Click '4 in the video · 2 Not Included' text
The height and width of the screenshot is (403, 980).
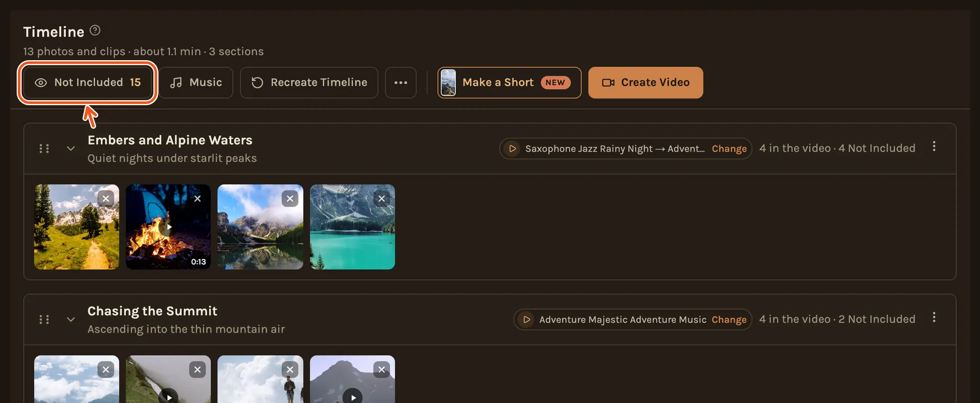(837, 319)
